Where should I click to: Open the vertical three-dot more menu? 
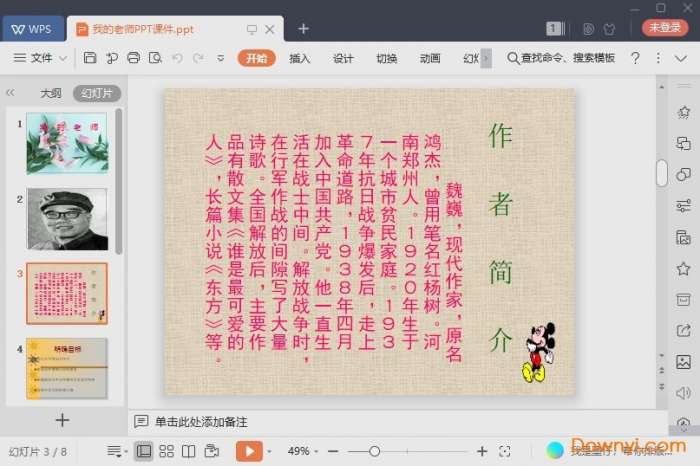[x=658, y=58]
